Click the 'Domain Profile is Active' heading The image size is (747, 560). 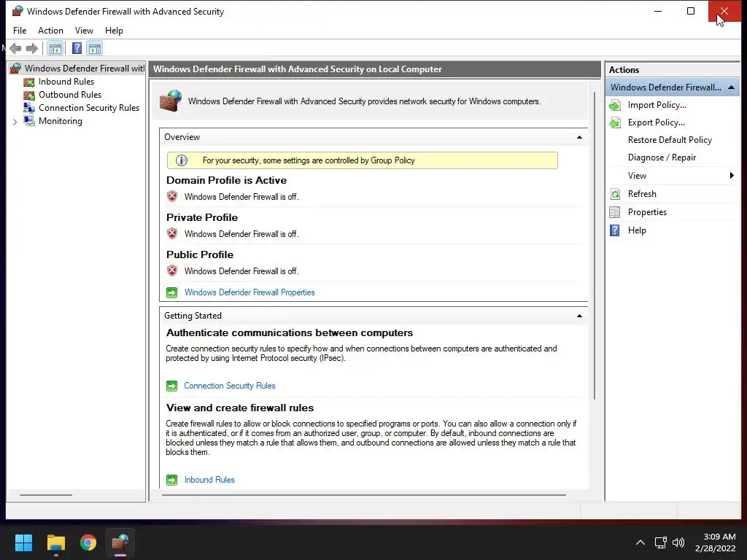tap(226, 181)
